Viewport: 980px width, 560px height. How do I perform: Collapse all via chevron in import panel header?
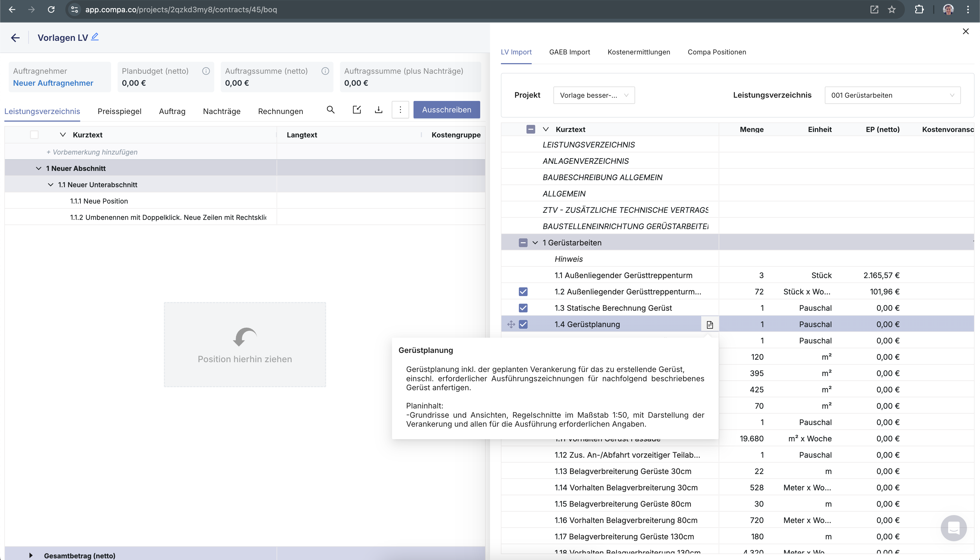(546, 129)
